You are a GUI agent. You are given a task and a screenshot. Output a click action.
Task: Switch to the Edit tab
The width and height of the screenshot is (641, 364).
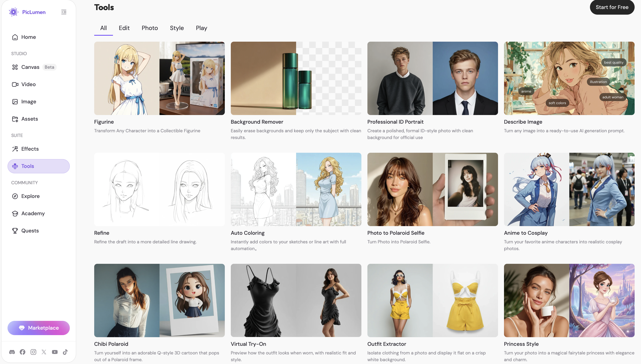pos(124,28)
